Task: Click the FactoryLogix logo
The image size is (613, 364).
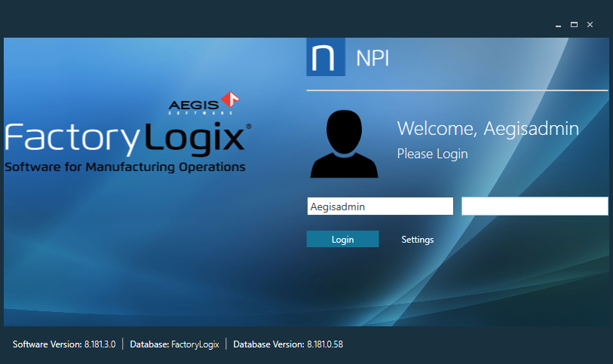Action: (128, 139)
